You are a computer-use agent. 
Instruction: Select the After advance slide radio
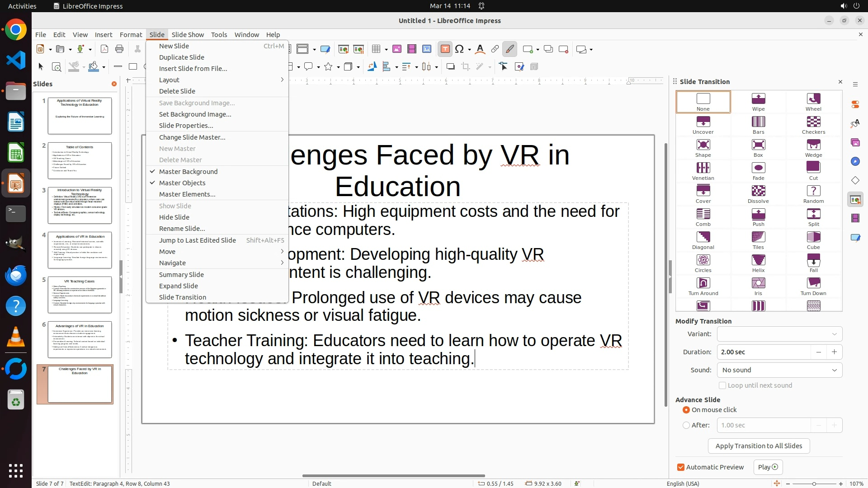click(x=686, y=425)
